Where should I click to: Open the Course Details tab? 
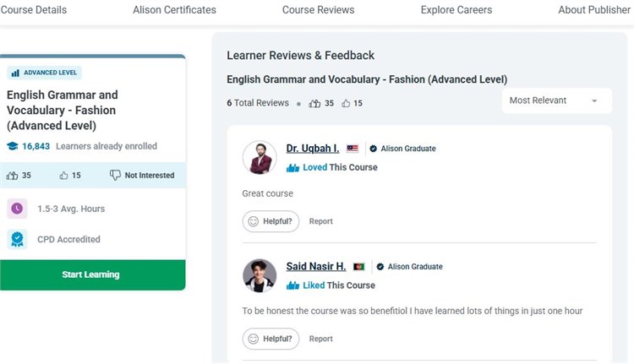pos(34,9)
